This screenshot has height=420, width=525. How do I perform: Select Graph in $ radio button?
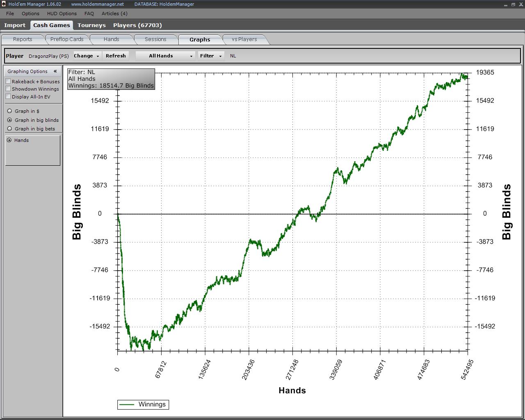[x=10, y=111]
